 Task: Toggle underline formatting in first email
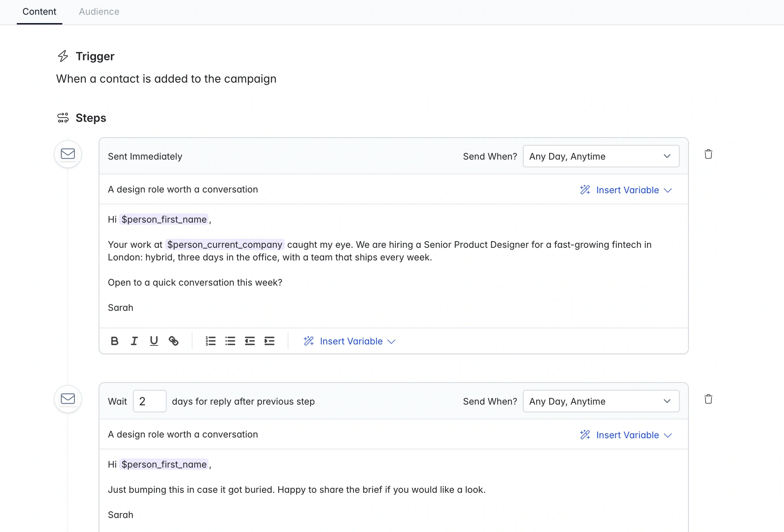(x=154, y=341)
